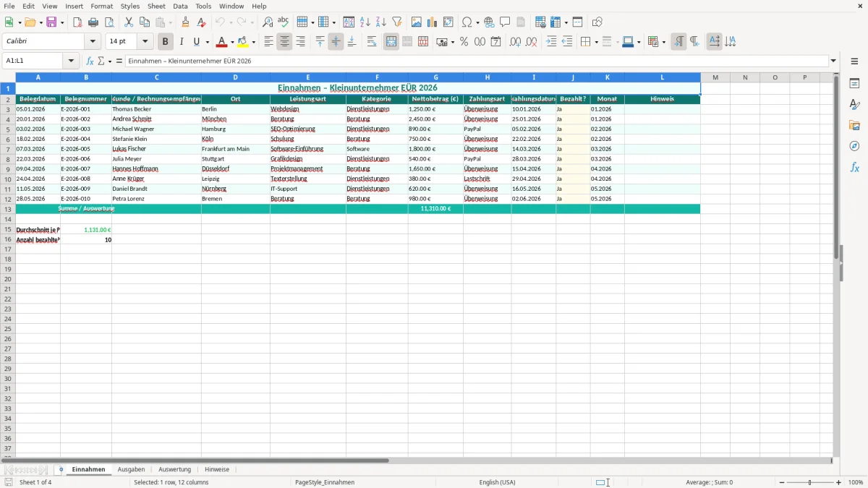Switch to the Auswertung sheet tab
Screen dimensions: 868x488
174,469
